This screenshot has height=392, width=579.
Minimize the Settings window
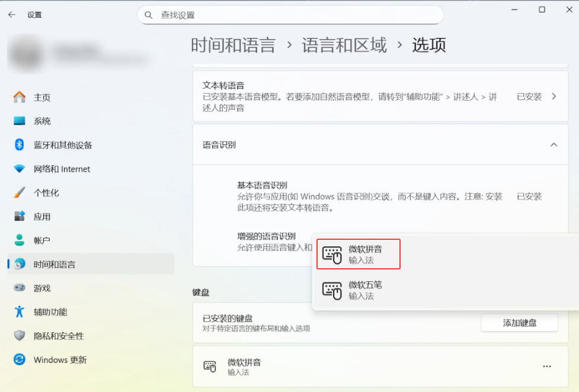(514, 9)
